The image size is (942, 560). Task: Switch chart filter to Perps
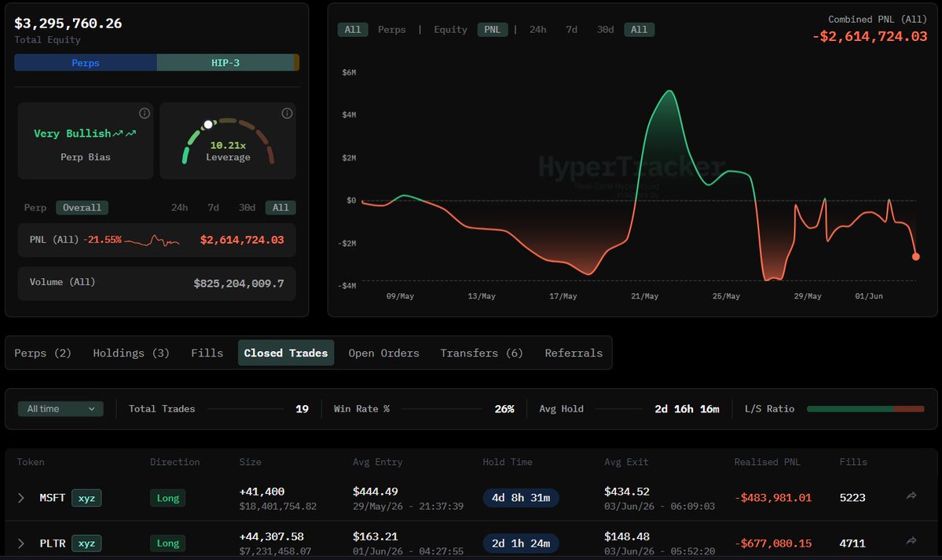(392, 29)
